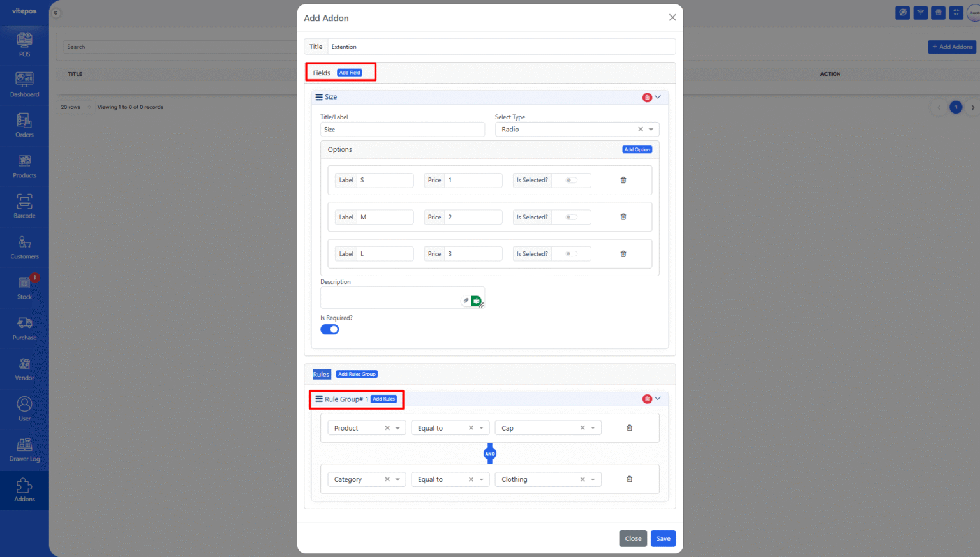The height and width of the screenshot is (557, 980).
Task: Click the Close button in dialog footer
Action: click(633, 538)
